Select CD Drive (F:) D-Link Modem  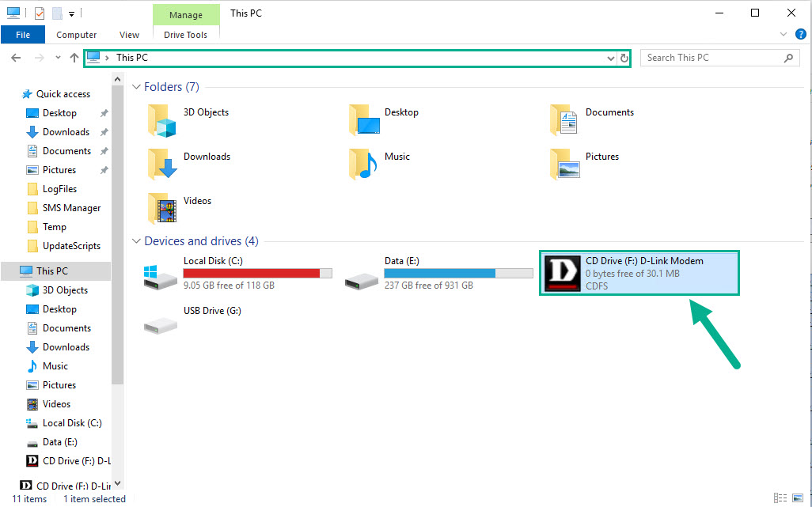tap(639, 273)
